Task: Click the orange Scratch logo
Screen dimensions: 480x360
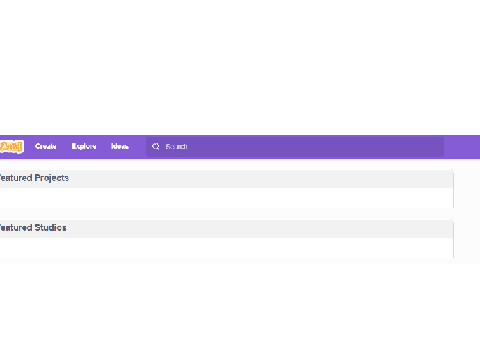Action: point(12,147)
